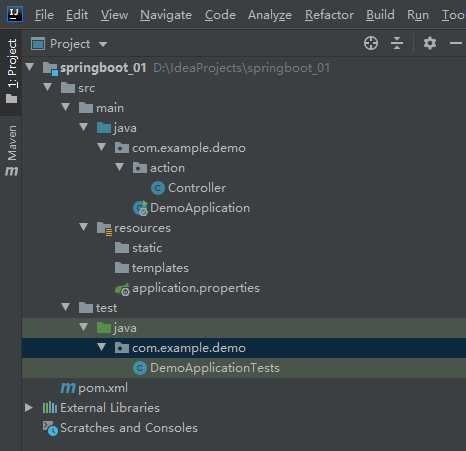This screenshot has height=451, width=466.
Task: Open the Project view dropdown arrow
Action: 103,44
